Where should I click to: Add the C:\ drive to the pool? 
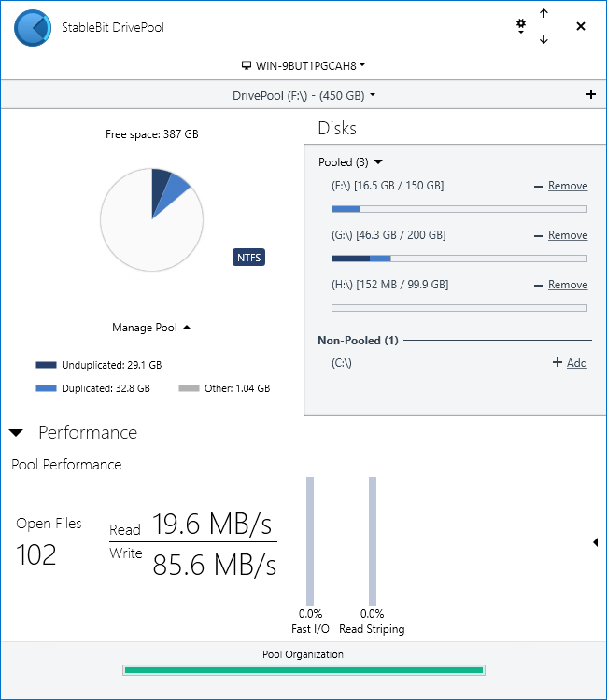point(576,363)
